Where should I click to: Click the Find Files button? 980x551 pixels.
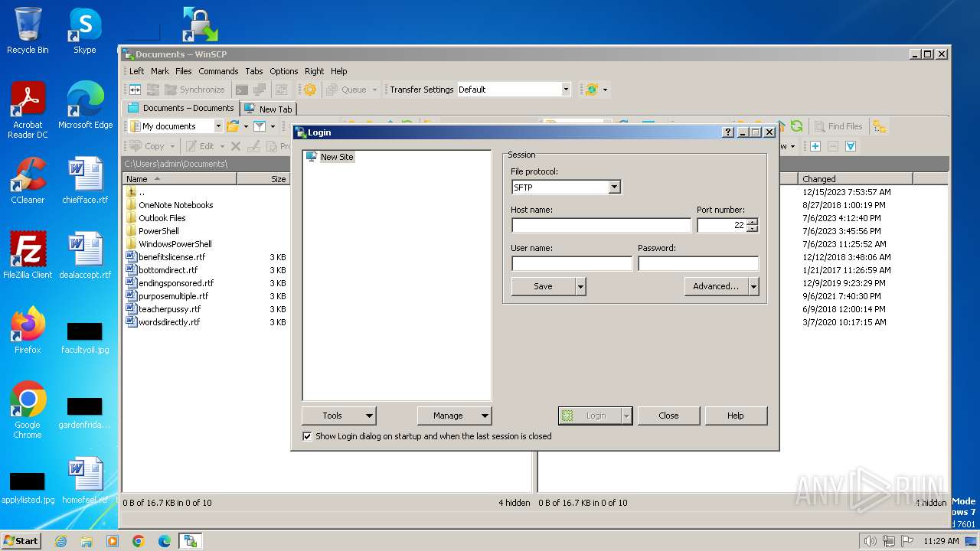pos(838,126)
